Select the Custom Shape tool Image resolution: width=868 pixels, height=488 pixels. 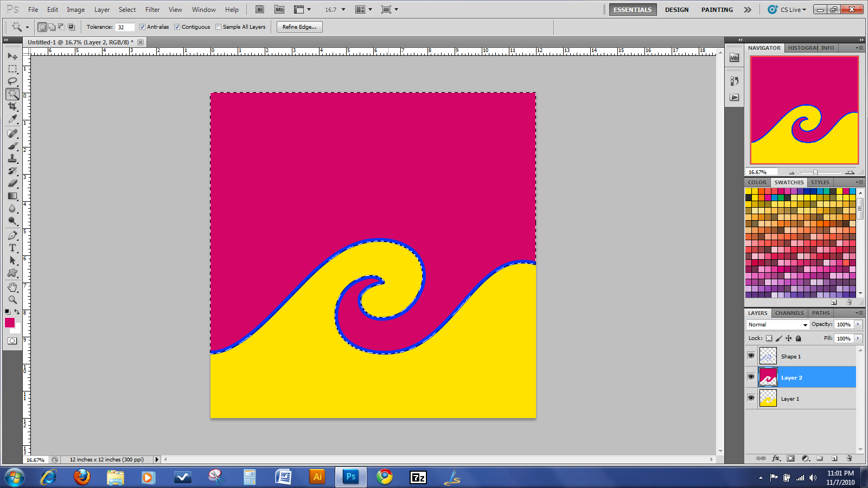pos(12,273)
